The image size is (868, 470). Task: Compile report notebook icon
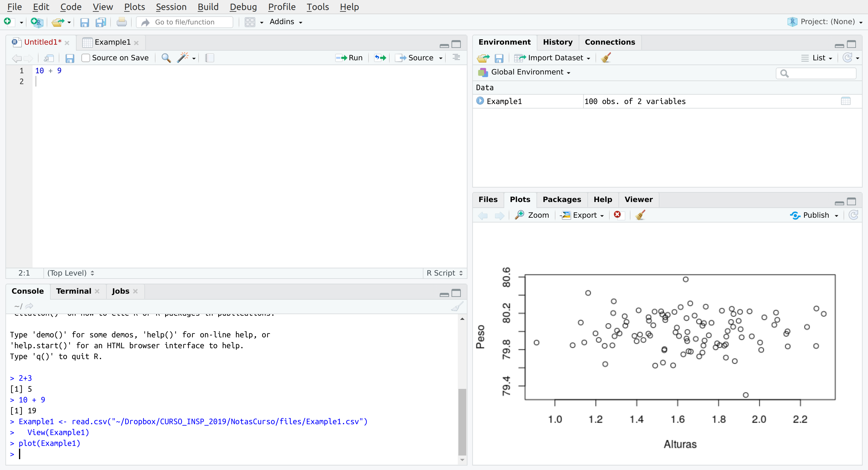(x=209, y=58)
